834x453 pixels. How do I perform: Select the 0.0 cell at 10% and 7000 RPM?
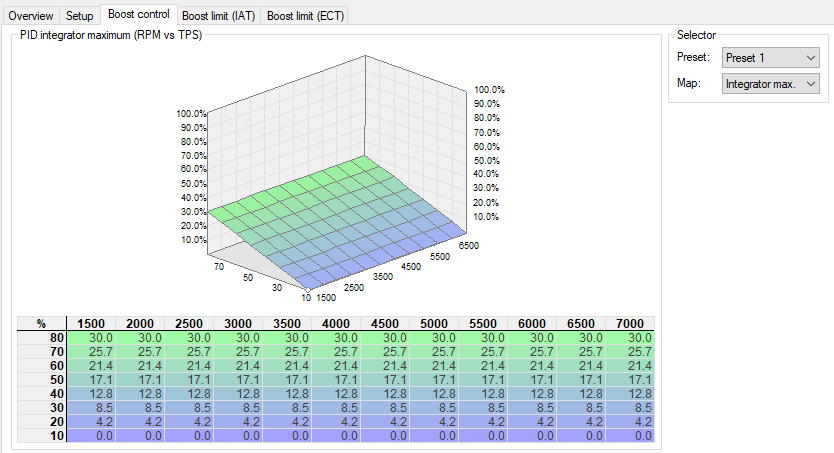(630, 435)
